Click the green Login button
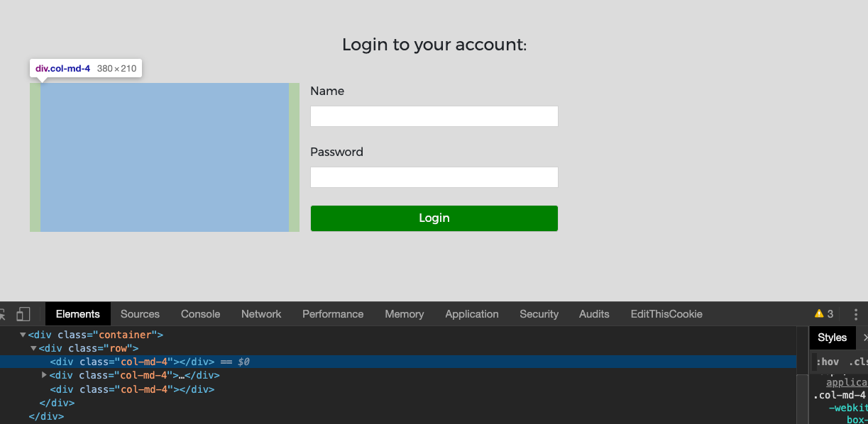 pos(434,218)
